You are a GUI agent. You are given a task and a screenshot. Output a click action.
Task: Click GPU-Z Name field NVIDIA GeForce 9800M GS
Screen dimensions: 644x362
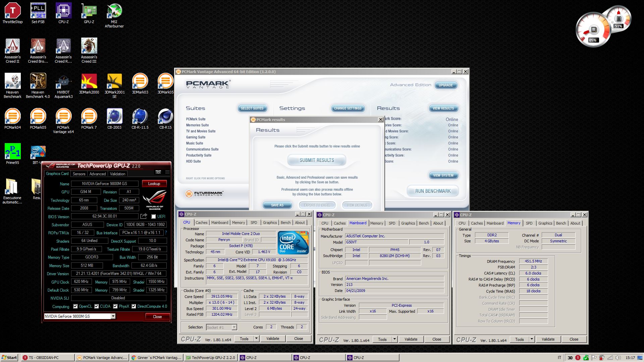click(x=105, y=183)
